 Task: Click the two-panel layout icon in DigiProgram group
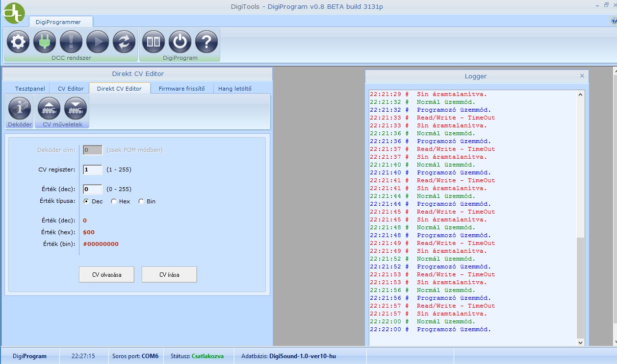point(154,42)
